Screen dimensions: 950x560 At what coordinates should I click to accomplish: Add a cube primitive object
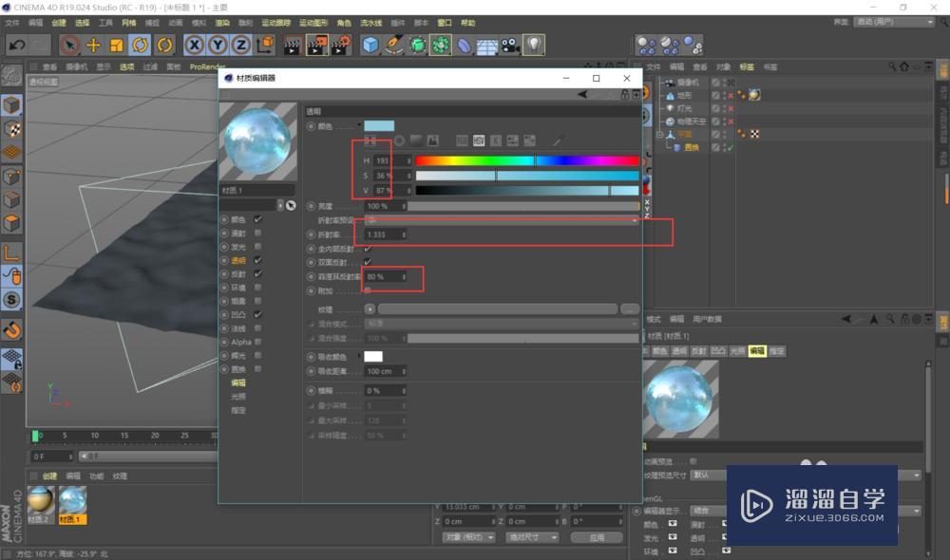[x=370, y=46]
